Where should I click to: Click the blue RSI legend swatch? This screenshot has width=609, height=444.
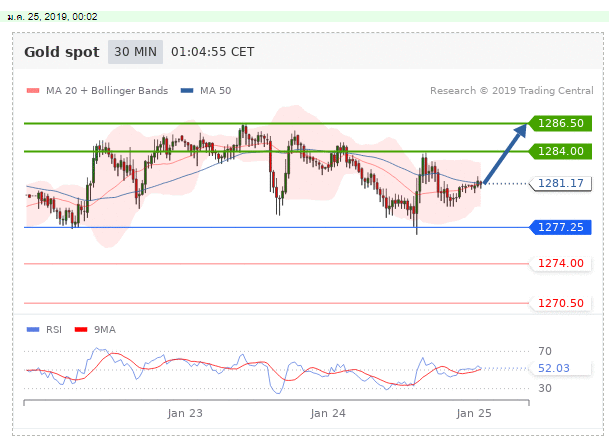point(33,329)
